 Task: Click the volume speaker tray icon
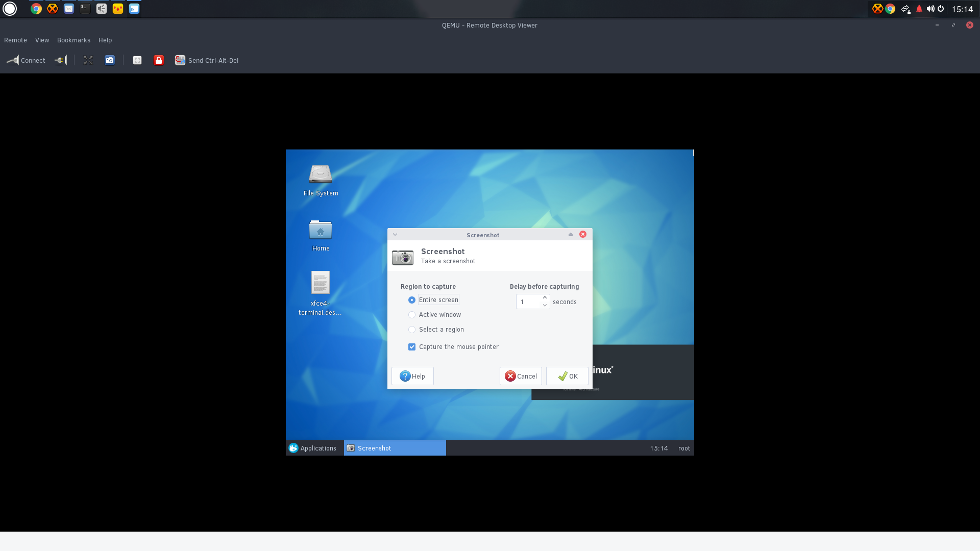click(930, 9)
